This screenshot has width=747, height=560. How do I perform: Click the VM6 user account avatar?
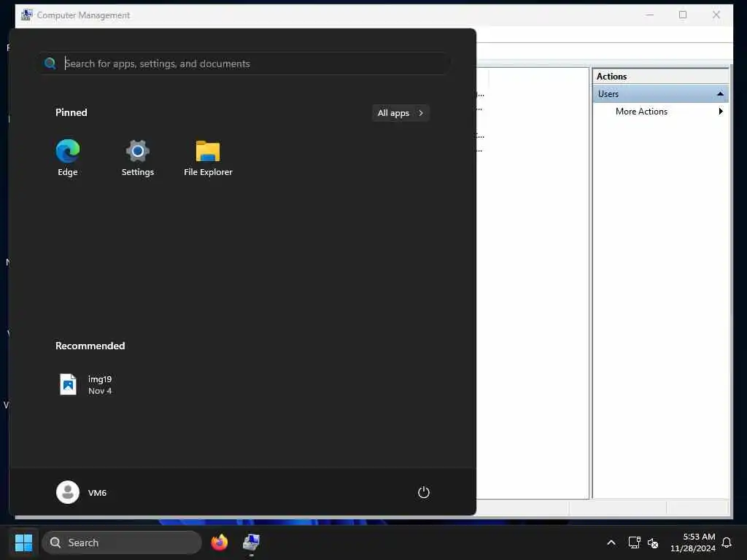pos(68,492)
